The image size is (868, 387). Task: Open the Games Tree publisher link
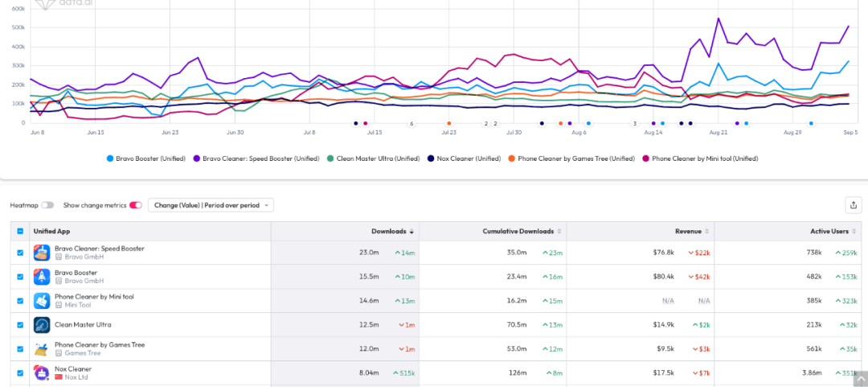coord(83,353)
